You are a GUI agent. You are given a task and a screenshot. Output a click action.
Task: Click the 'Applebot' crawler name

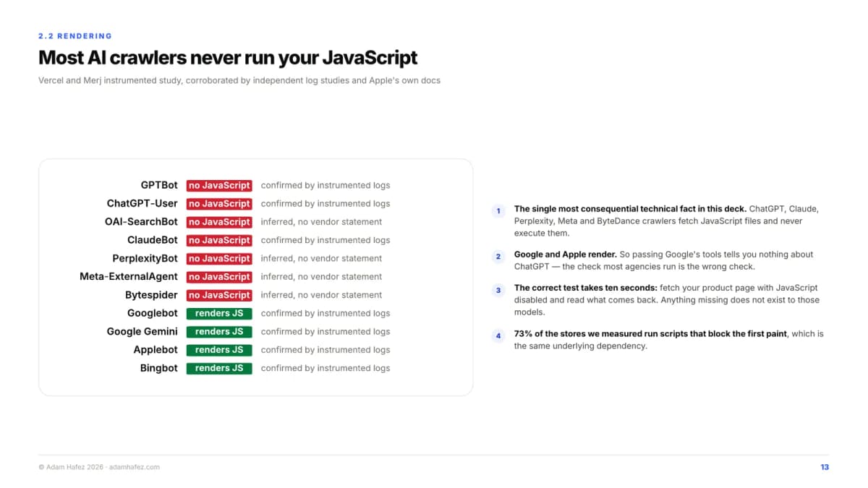pyautogui.click(x=156, y=349)
